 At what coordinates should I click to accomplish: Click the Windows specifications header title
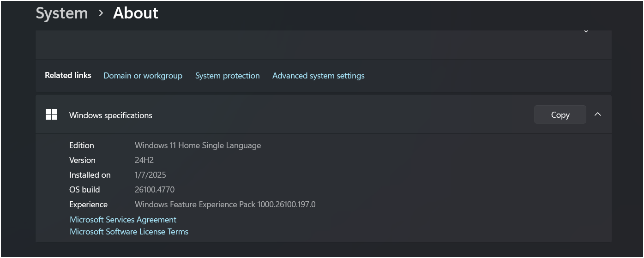[x=111, y=115]
